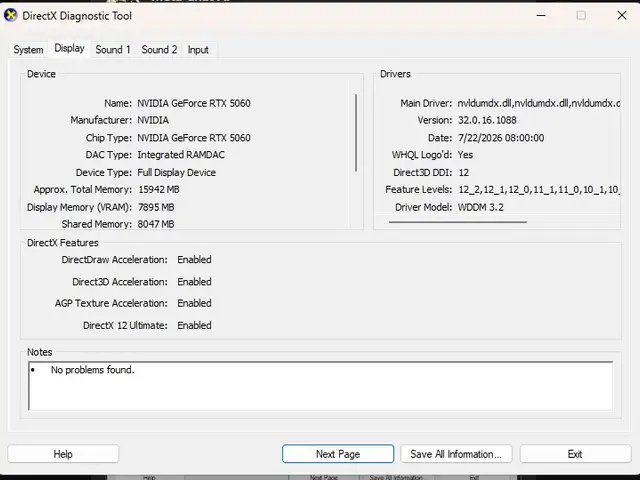
Task: Click the Device panel vertical scrollbar
Action: coord(356,133)
